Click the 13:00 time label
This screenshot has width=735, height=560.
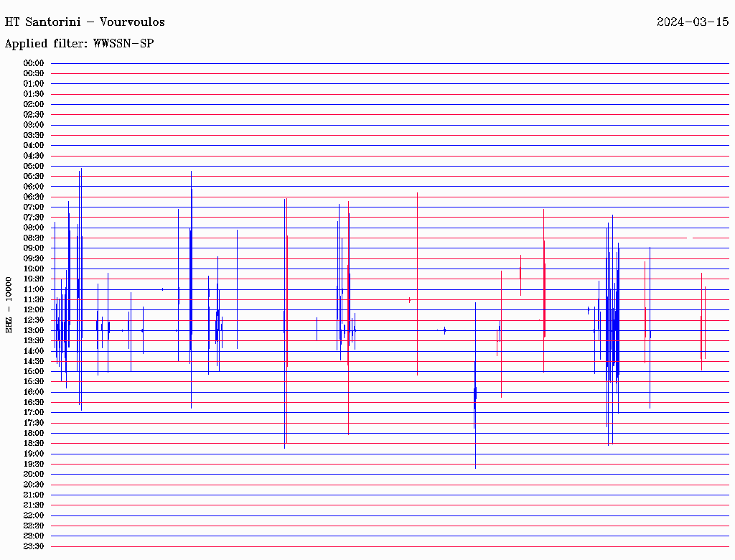click(34, 330)
